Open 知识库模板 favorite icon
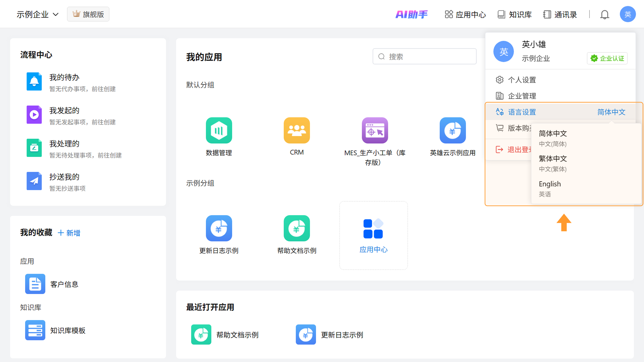The width and height of the screenshot is (644, 362). click(35, 330)
